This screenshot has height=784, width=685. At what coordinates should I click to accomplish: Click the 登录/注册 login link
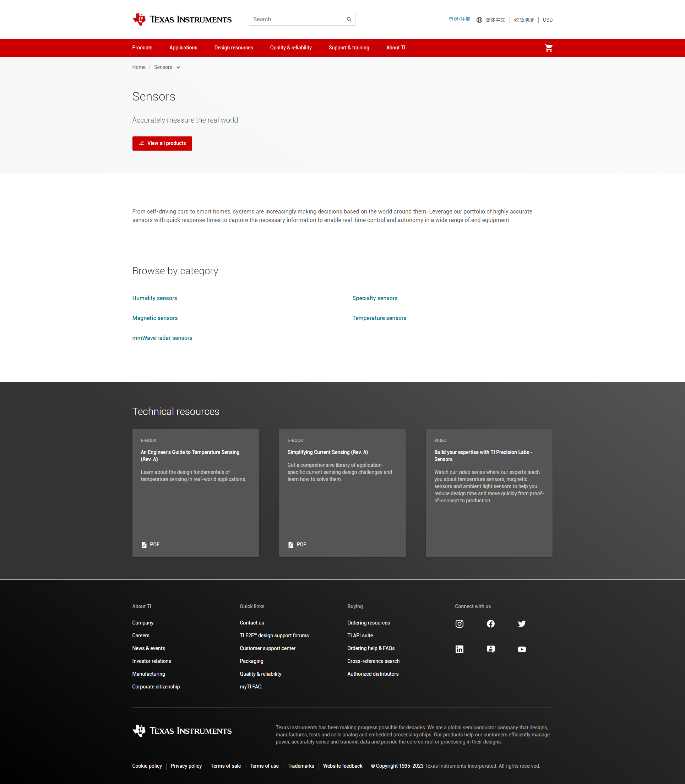[x=460, y=20]
